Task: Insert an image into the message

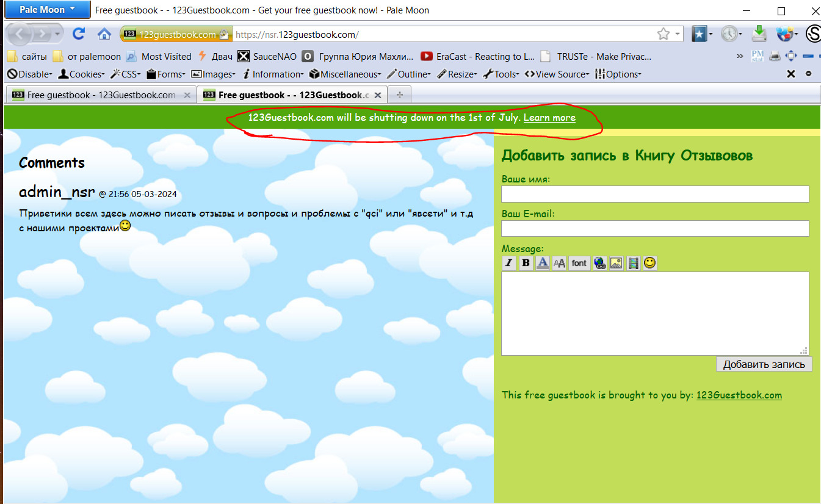Action: (617, 263)
